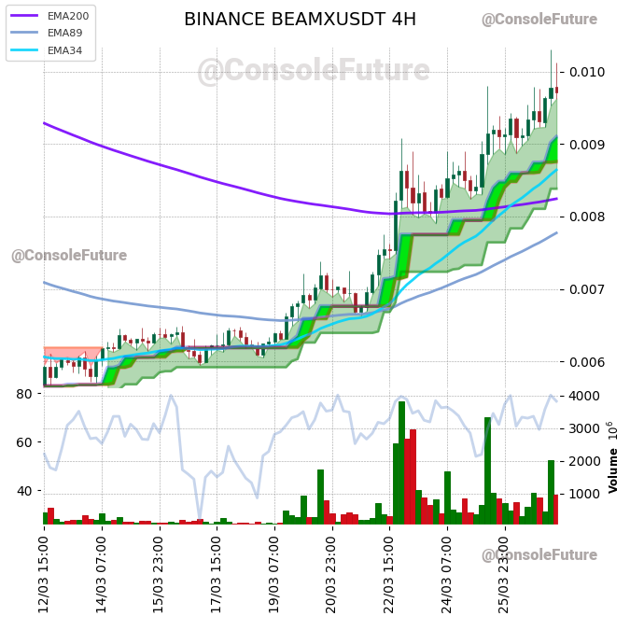Click the 15/03 23:00 time label

(x=159, y=575)
